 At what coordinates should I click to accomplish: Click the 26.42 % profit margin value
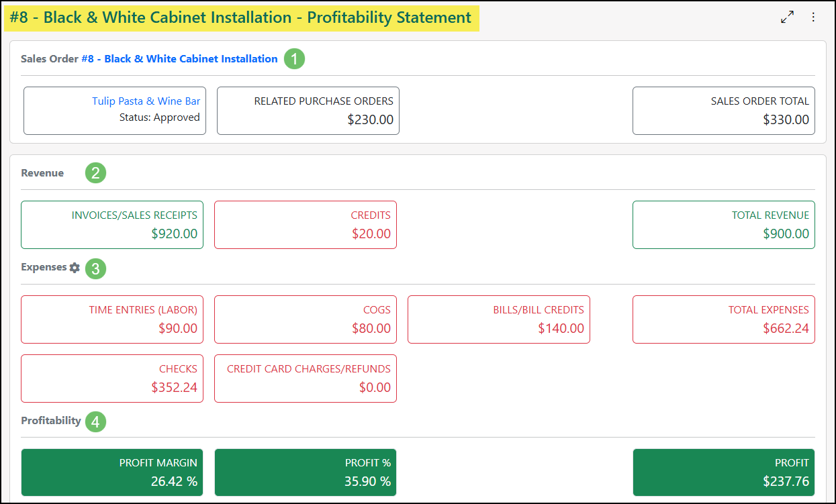point(175,482)
